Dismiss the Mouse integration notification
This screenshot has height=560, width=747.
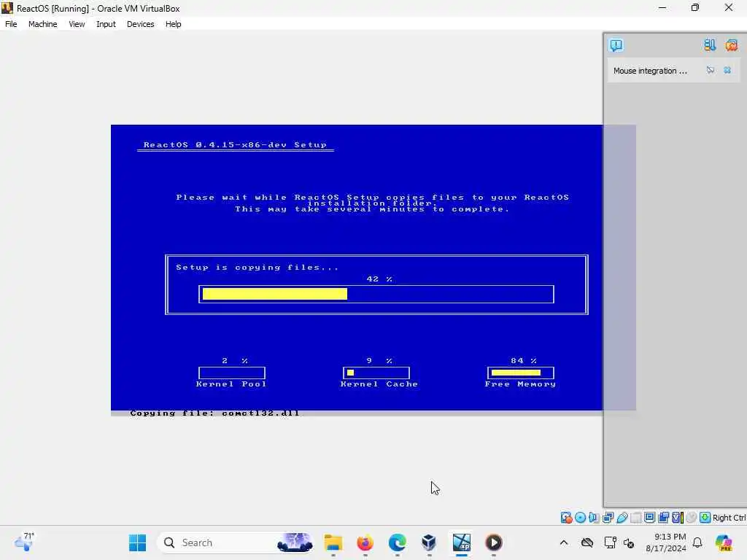click(727, 70)
